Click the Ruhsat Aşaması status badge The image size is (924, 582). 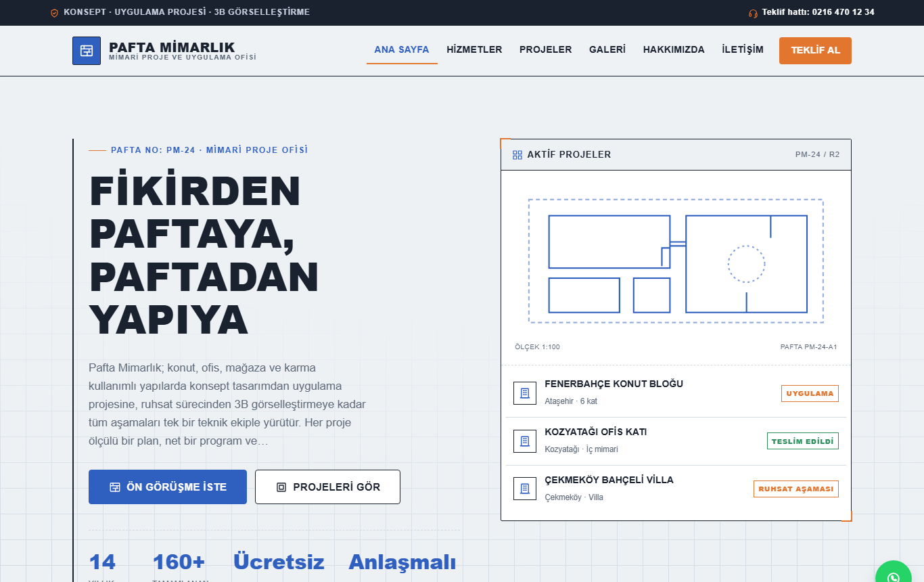796,489
